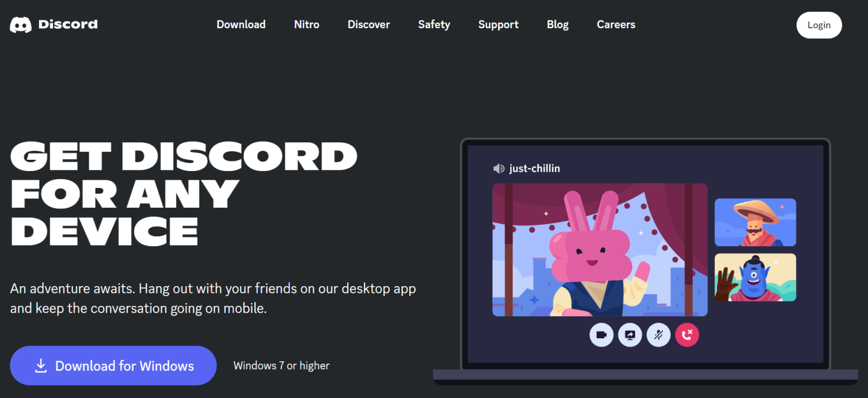Toggle the muted microphone icon

point(658,335)
